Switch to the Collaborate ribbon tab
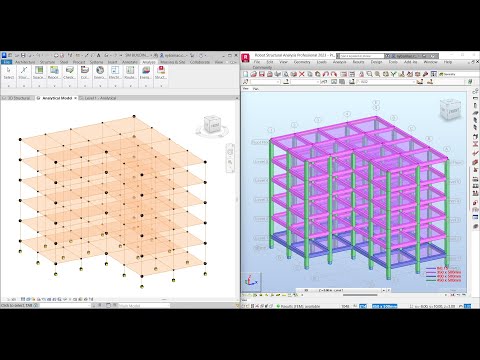The height and width of the screenshot is (360, 480). click(x=200, y=62)
